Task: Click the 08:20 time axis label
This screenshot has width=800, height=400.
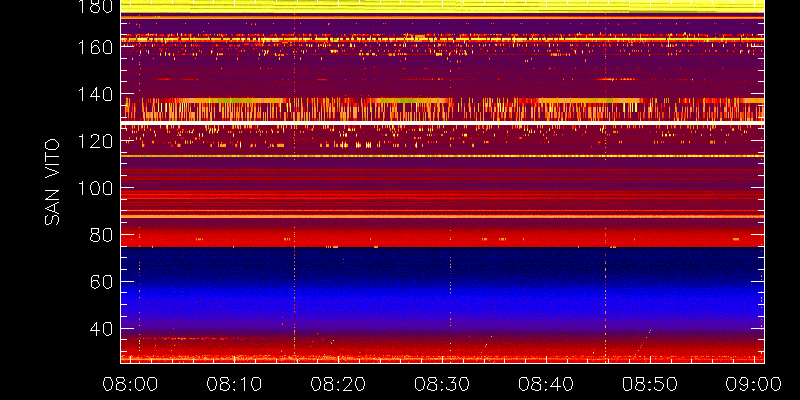Action: (338, 384)
